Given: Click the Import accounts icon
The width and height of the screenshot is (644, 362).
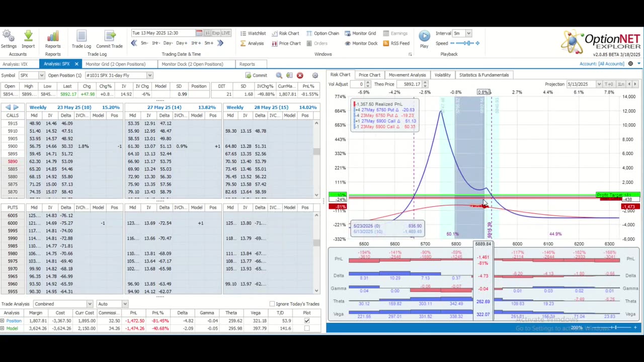Looking at the screenshot, I should pyautogui.click(x=28, y=36).
